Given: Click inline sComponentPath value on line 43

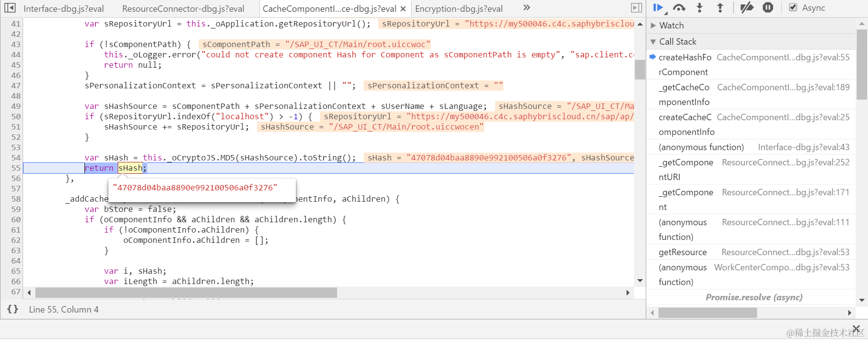Looking at the screenshot, I should point(315,44).
